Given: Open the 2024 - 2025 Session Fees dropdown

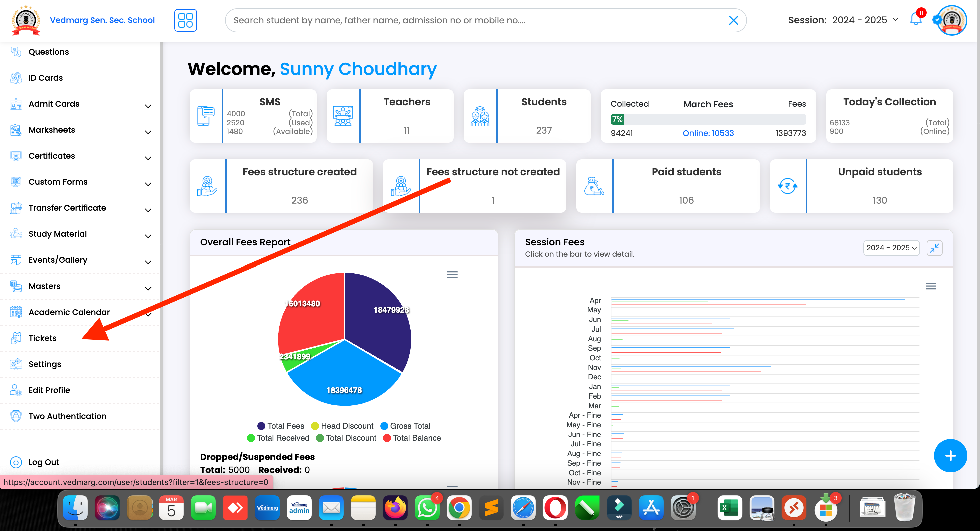Looking at the screenshot, I should [891, 248].
